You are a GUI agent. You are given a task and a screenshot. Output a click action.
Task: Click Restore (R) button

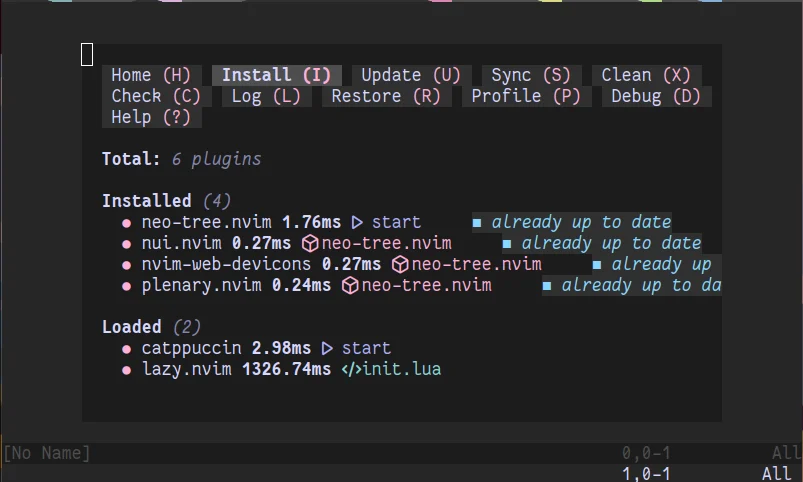point(386,96)
